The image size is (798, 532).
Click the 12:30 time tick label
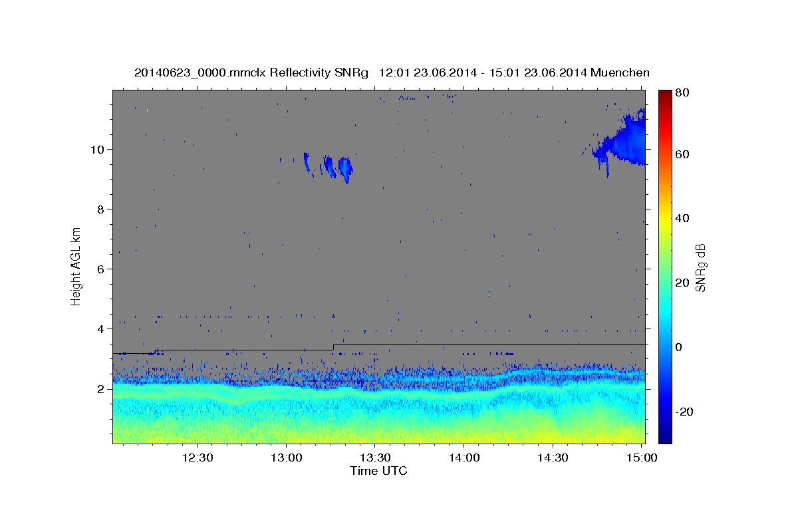pos(197,458)
